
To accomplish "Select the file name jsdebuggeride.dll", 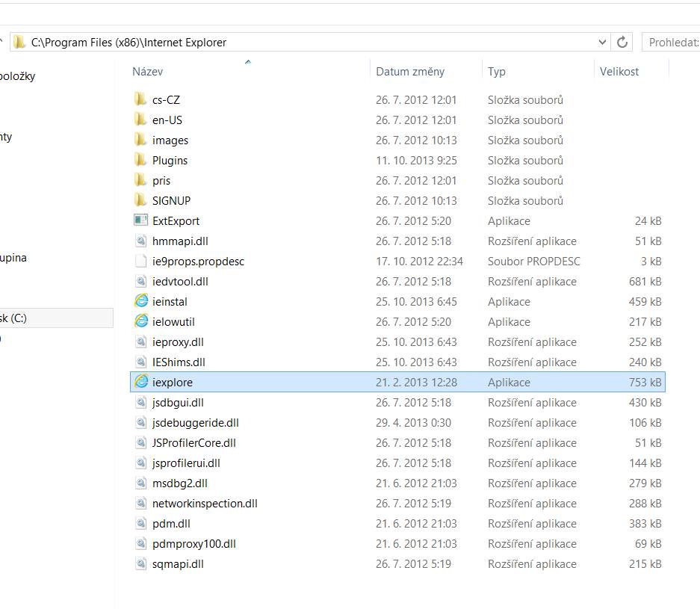I will pyautogui.click(x=196, y=423).
